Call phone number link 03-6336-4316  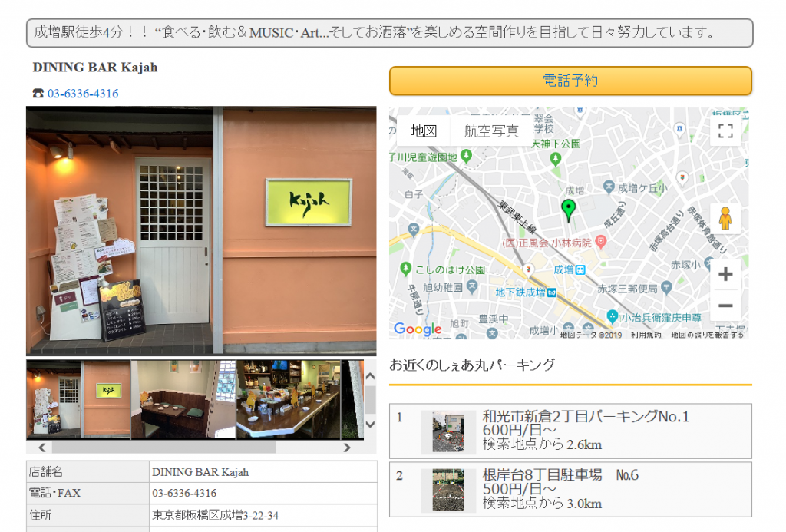point(83,93)
